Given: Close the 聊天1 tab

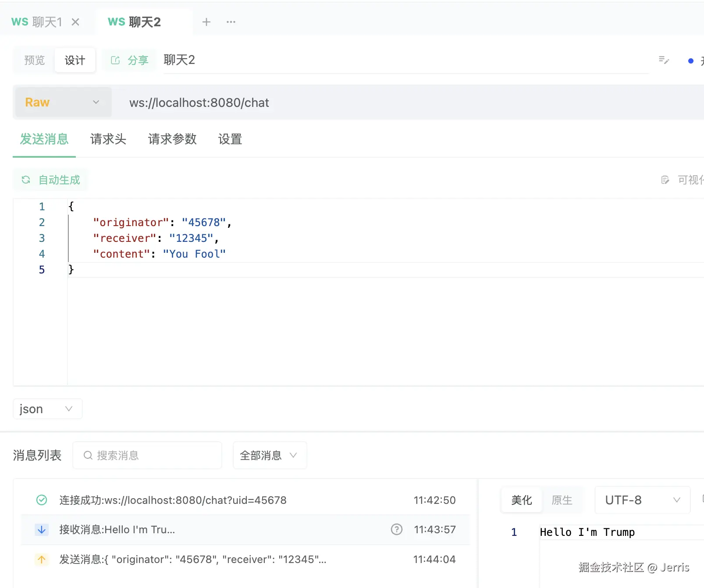Looking at the screenshot, I should [x=75, y=22].
